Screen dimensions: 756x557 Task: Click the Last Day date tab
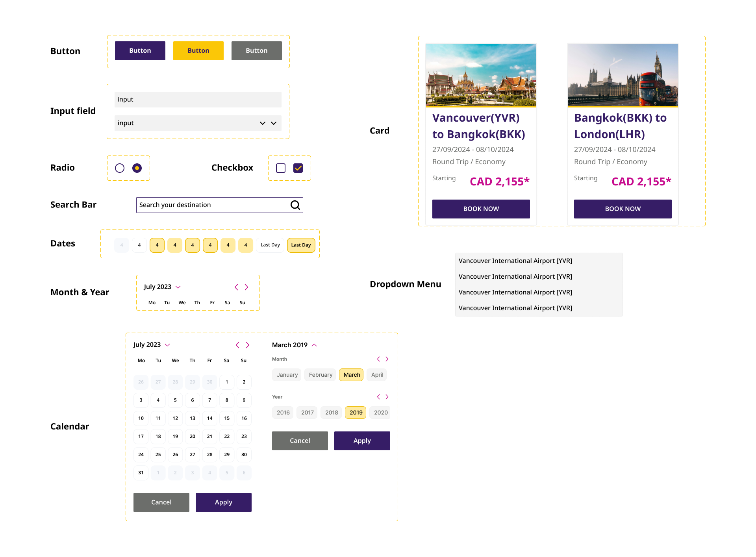coord(301,245)
